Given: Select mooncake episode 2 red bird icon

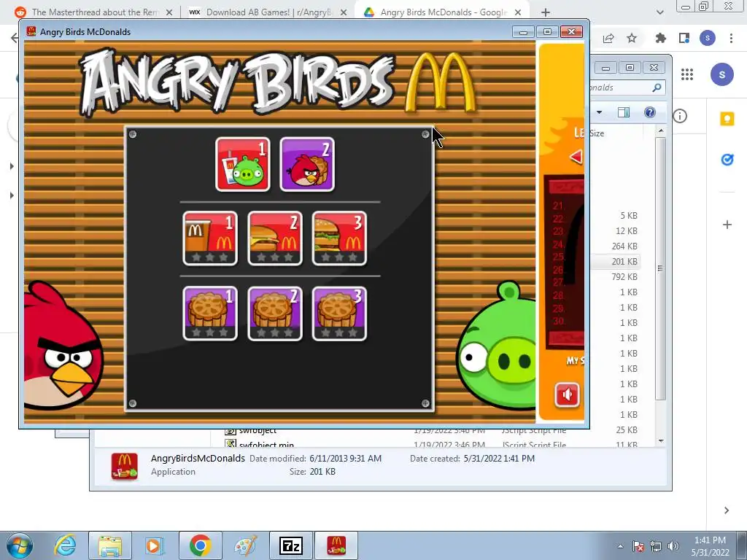Looking at the screenshot, I should point(307,164).
